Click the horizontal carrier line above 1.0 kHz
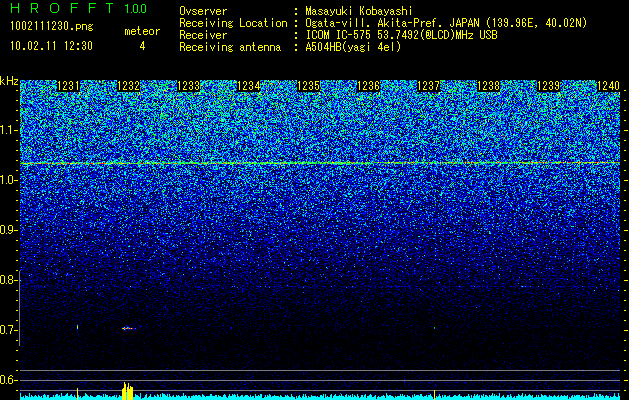The image size is (629, 400). (x=320, y=163)
